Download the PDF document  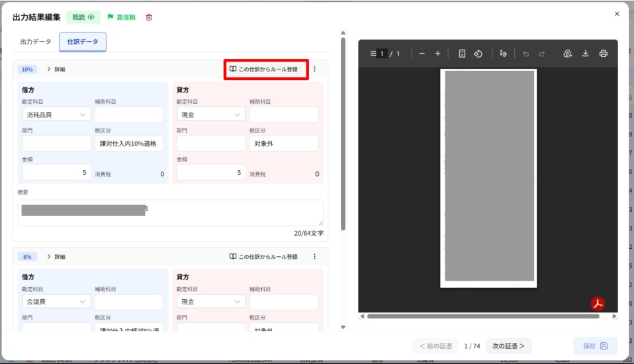(585, 54)
